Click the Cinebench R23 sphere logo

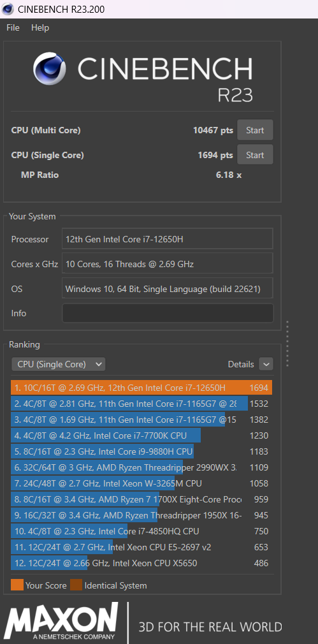pyautogui.click(x=50, y=69)
